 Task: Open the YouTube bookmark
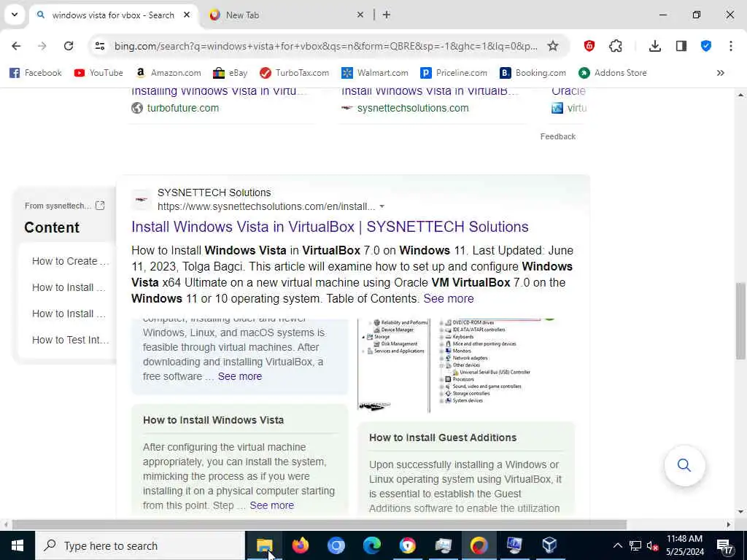[x=98, y=73]
